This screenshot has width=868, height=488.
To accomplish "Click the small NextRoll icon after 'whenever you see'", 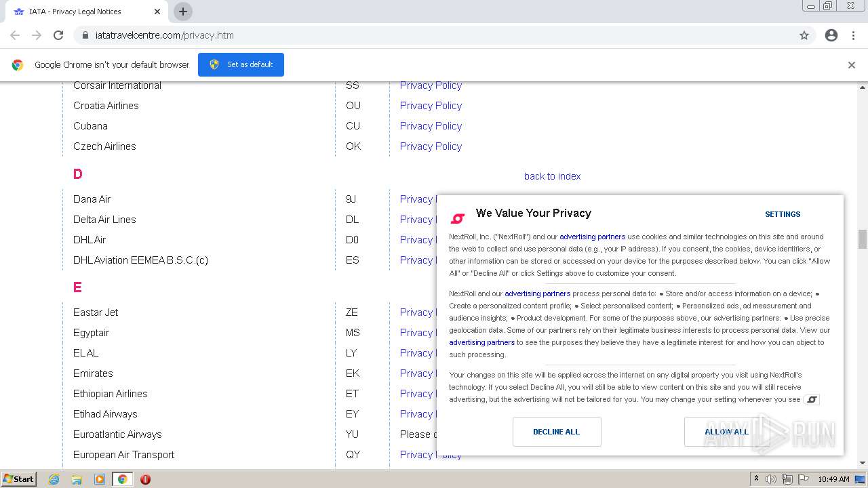I will pyautogui.click(x=811, y=400).
